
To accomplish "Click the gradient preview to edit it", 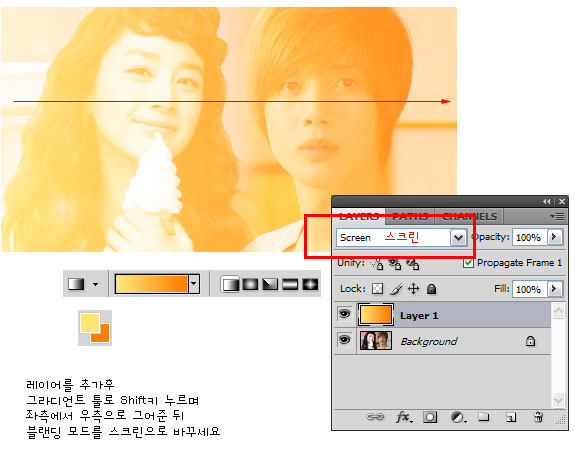I will (151, 284).
